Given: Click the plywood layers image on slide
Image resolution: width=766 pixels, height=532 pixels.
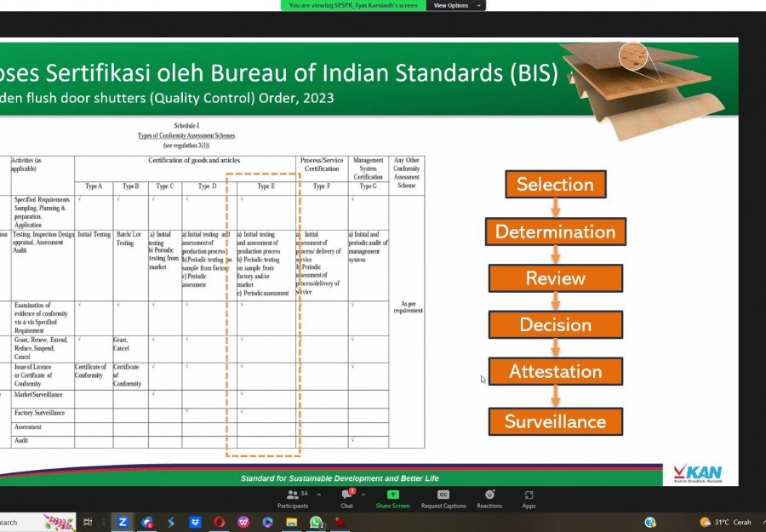Looking at the screenshot, I should [x=643, y=90].
